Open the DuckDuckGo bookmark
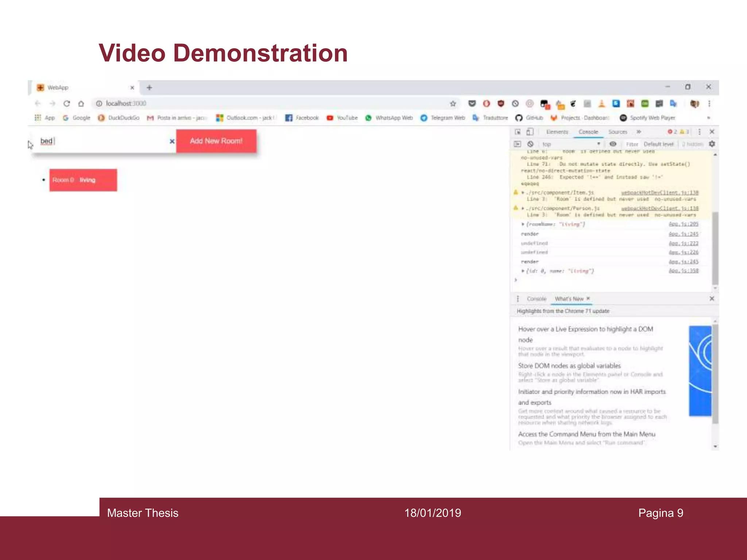This screenshot has height=560, width=747. [119, 118]
